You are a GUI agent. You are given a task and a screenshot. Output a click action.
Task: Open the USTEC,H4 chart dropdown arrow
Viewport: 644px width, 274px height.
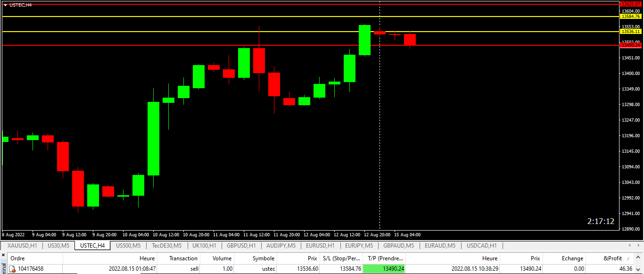5,5
